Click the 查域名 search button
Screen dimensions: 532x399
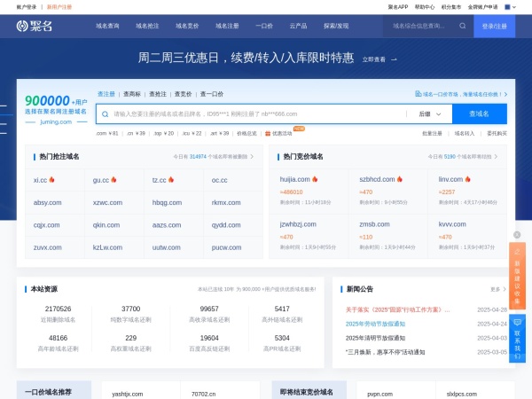pos(480,114)
